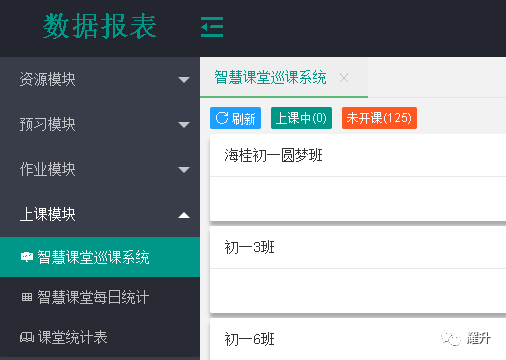Select 智慧课堂巡课系统 in the sidebar

tap(100, 257)
